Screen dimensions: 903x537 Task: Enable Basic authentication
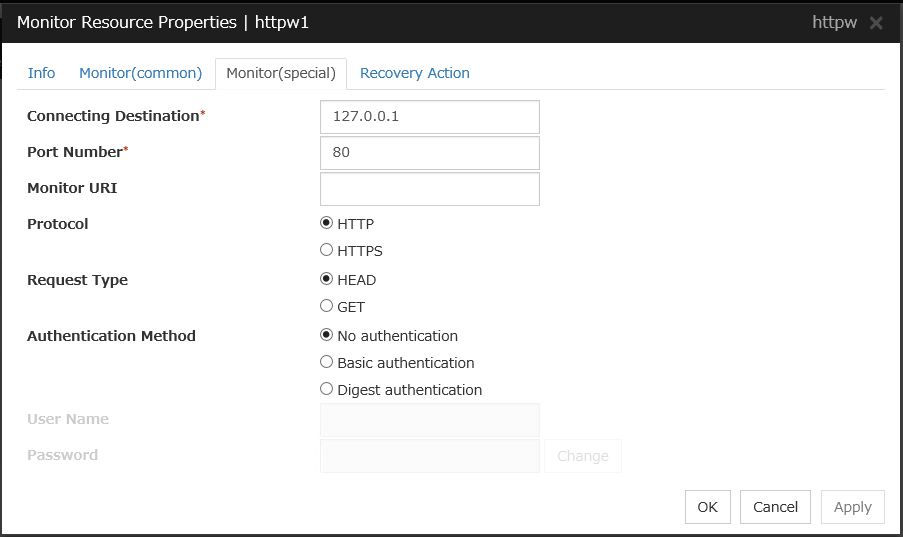327,363
